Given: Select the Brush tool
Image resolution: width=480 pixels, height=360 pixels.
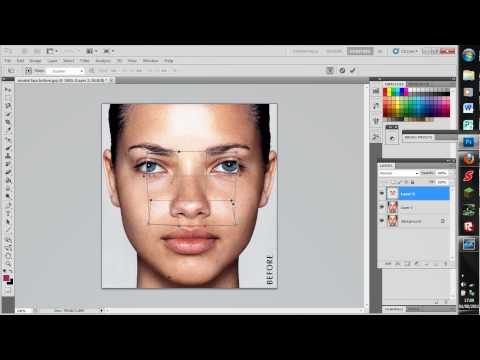Looking at the screenshot, I should [8, 148].
